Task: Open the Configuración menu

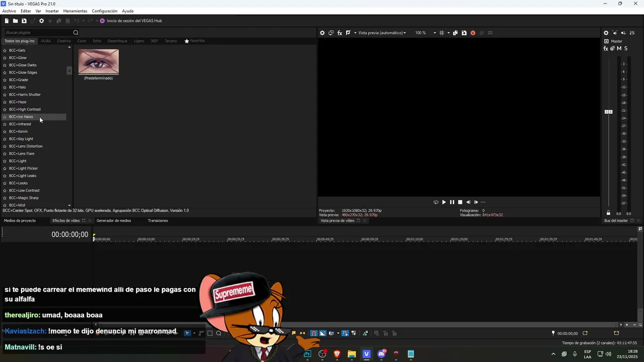Action: pos(105,11)
